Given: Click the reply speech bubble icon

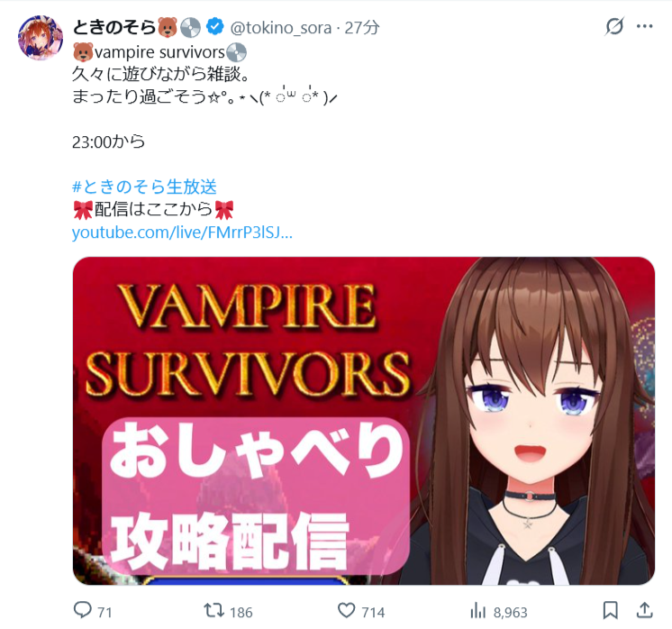Looking at the screenshot, I should pyautogui.click(x=83, y=611).
